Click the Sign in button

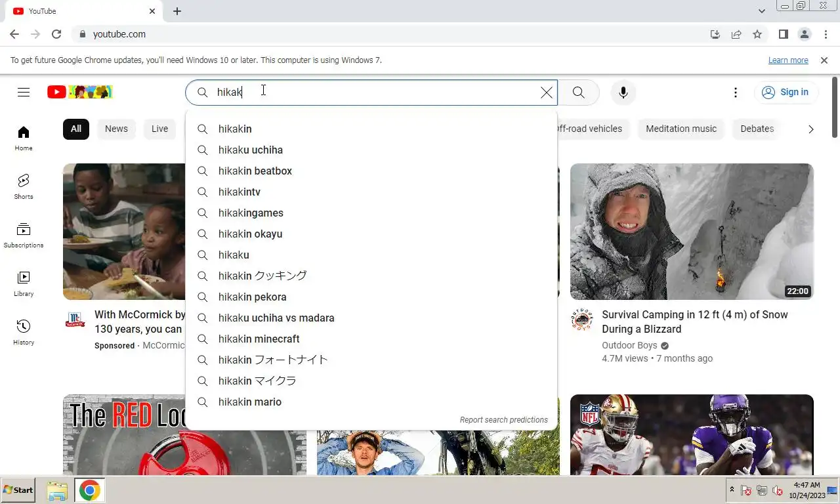(786, 93)
